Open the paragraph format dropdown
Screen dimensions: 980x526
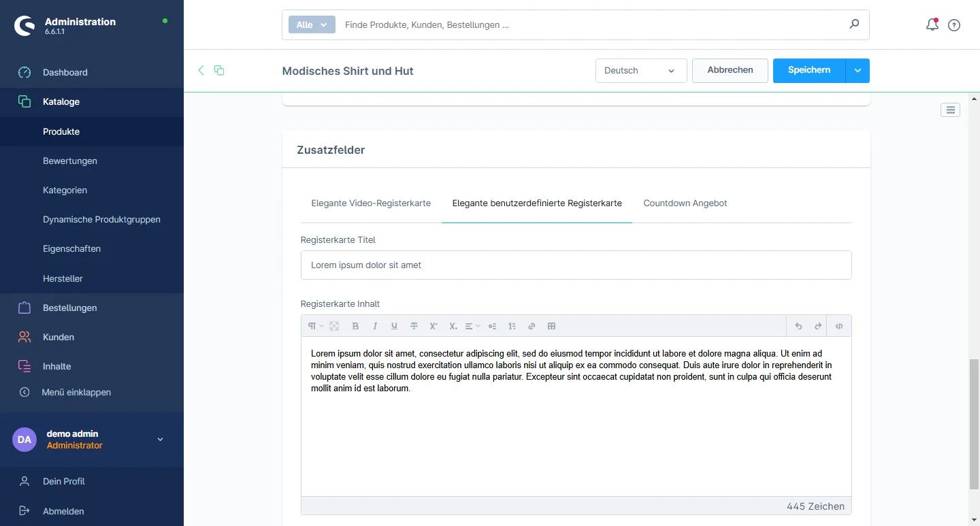(x=315, y=327)
